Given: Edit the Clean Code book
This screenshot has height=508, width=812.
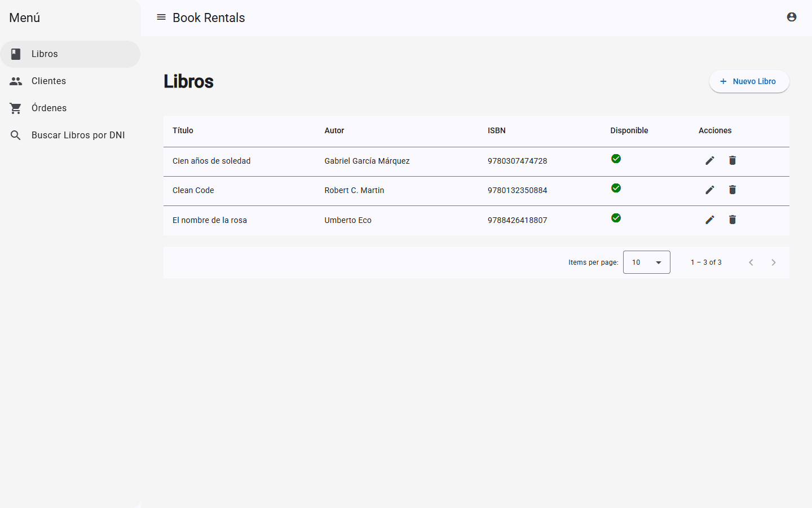Looking at the screenshot, I should click(710, 190).
